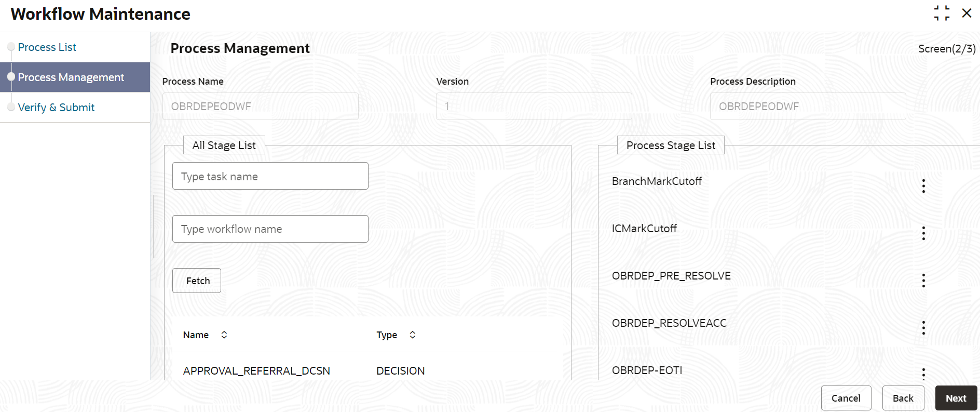Open OBRDEP-EOTI stage options menu
Image resolution: width=980 pixels, height=412 pixels.
pyautogui.click(x=923, y=373)
